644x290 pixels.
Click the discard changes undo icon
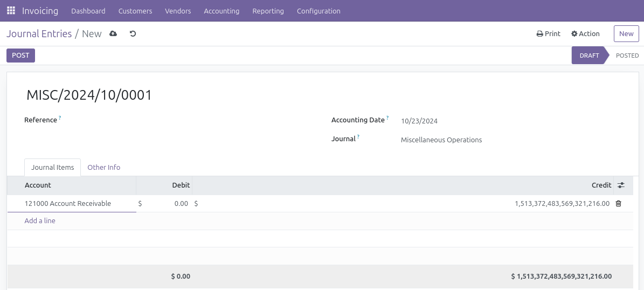[133, 34]
